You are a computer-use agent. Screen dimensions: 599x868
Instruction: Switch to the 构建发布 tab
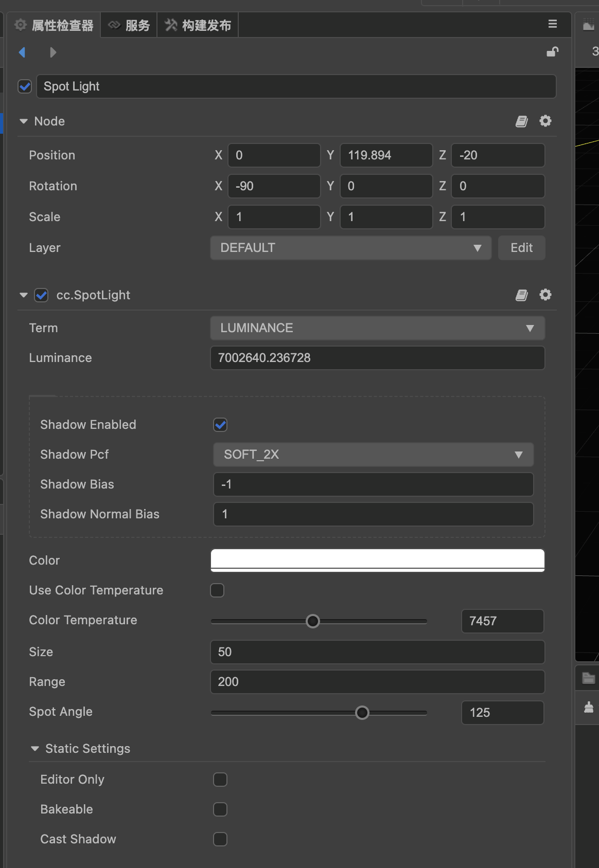point(198,25)
